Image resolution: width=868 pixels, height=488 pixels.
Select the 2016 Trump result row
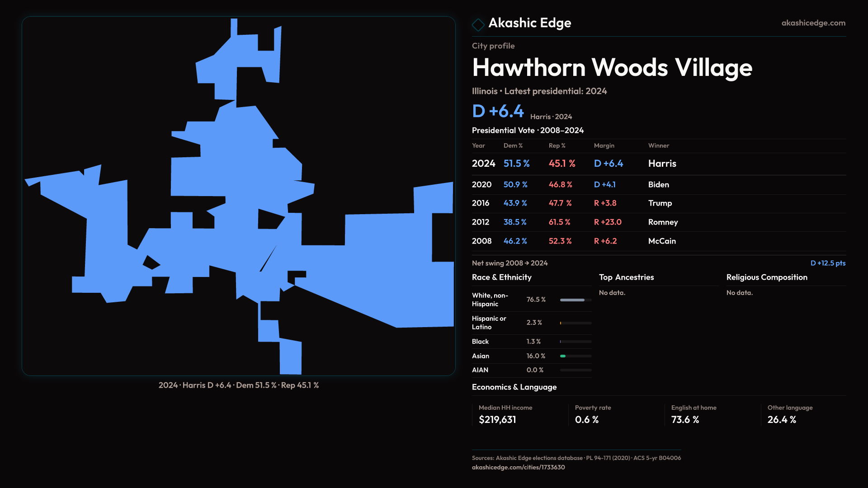(x=658, y=203)
